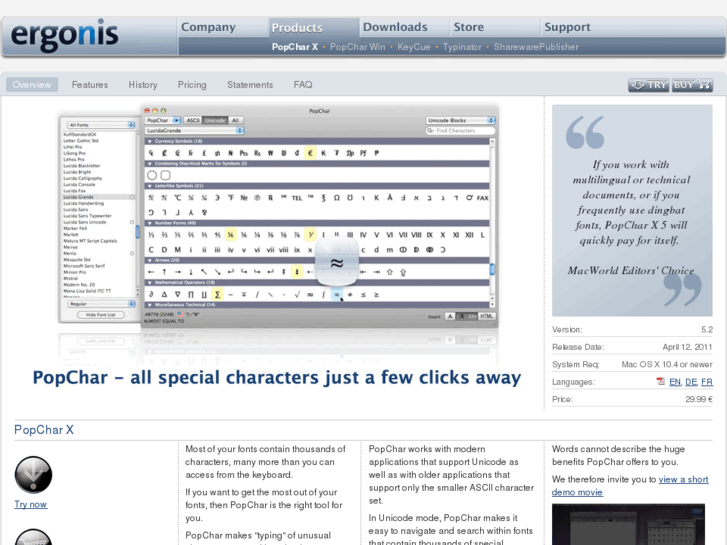Open Unicode Blocks dropdown in PopChar screenshot

[x=460, y=120]
